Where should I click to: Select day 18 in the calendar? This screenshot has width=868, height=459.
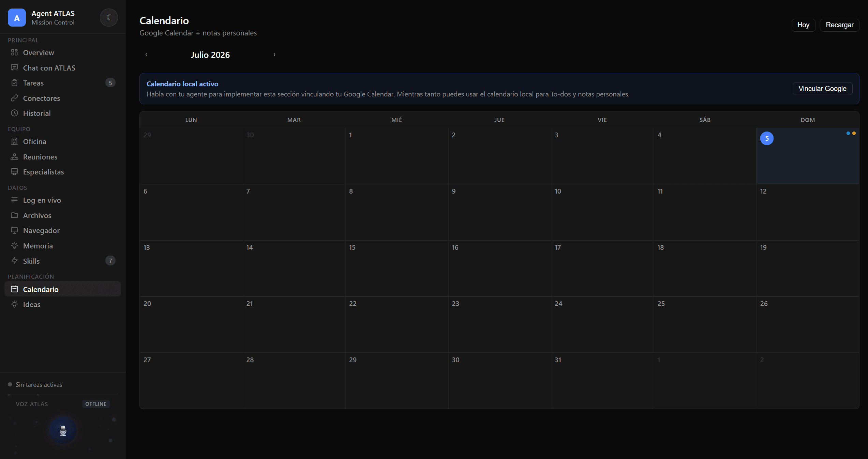pos(705,269)
